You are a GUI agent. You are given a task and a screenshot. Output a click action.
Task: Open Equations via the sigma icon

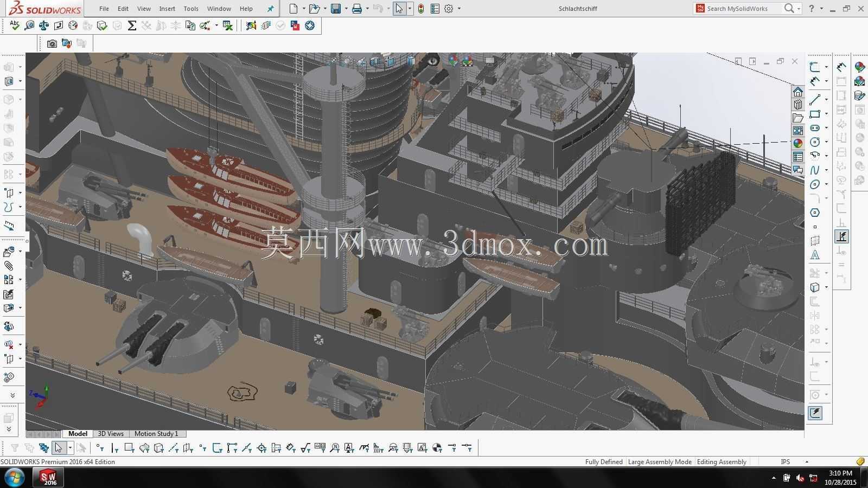tap(132, 25)
